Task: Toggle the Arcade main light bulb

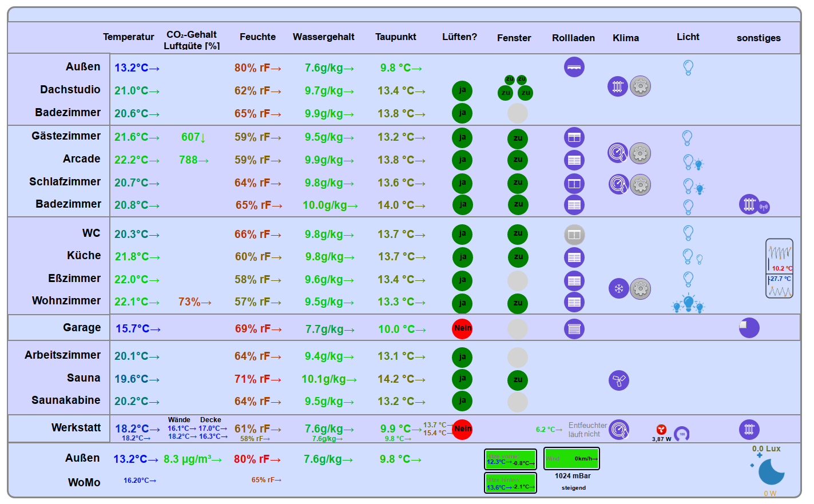Action: [x=688, y=162]
